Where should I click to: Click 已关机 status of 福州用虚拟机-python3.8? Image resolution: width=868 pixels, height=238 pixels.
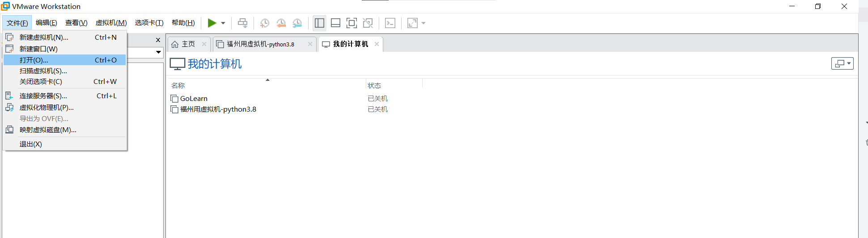point(377,109)
